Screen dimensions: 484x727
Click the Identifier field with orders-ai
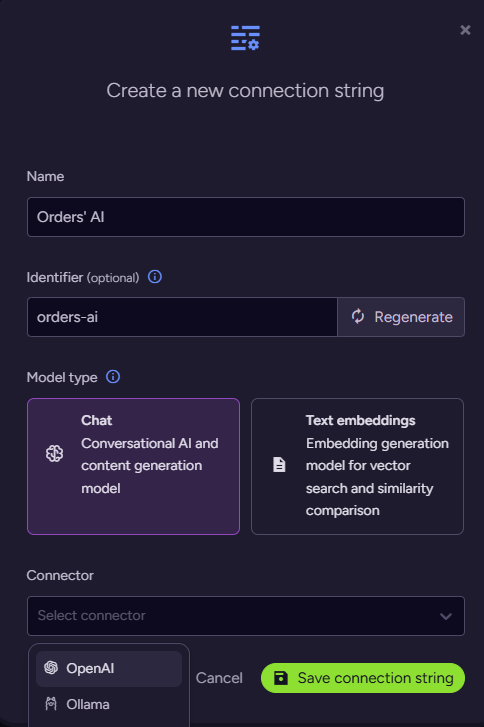point(182,317)
